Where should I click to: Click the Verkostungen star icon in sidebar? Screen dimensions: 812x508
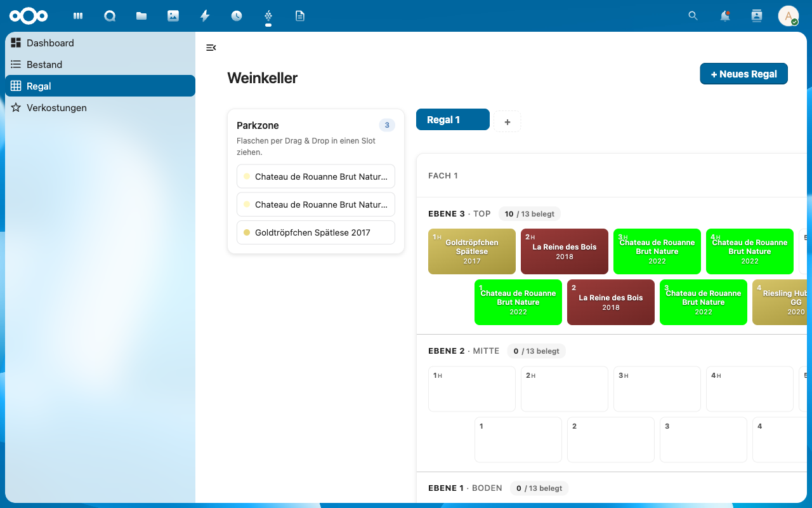pyautogui.click(x=16, y=107)
